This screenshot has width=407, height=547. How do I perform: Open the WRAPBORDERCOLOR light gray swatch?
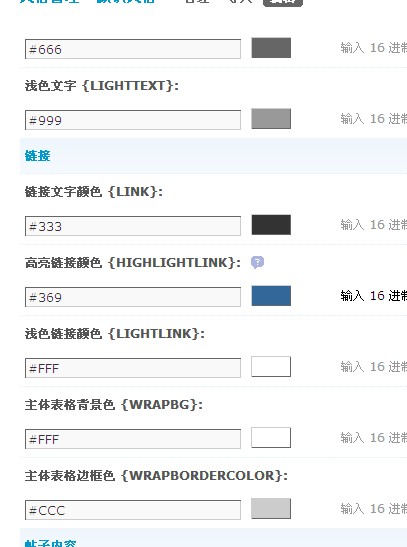pyautogui.click(x=271, y=509)
